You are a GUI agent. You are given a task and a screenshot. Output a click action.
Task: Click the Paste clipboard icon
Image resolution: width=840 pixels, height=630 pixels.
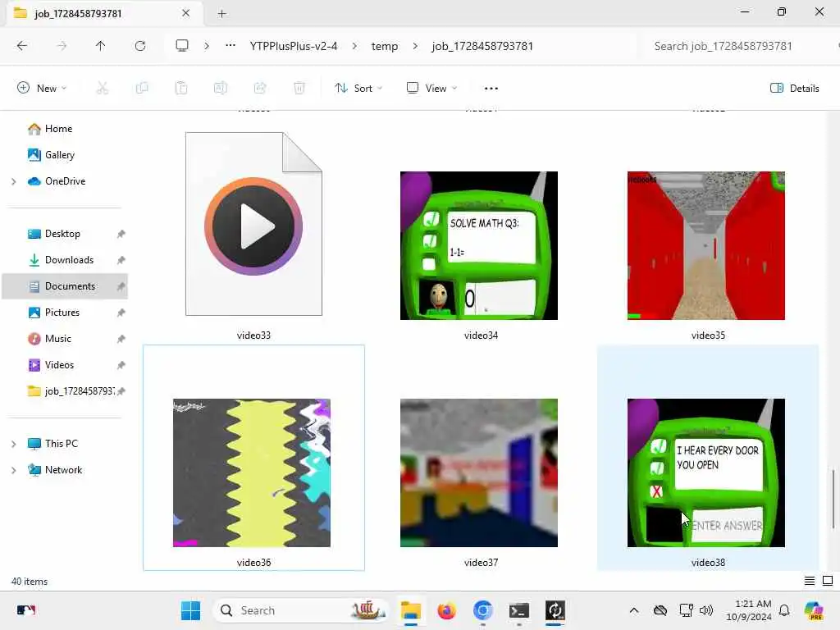[181, 89]
